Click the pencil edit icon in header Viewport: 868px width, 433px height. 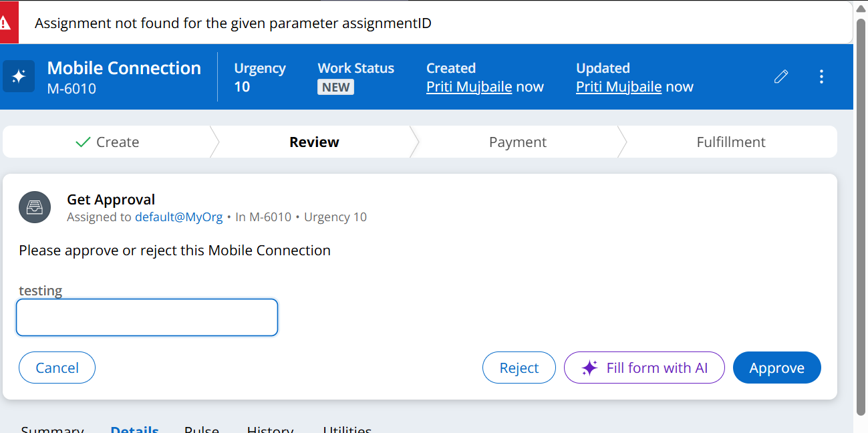click(780, 77)
